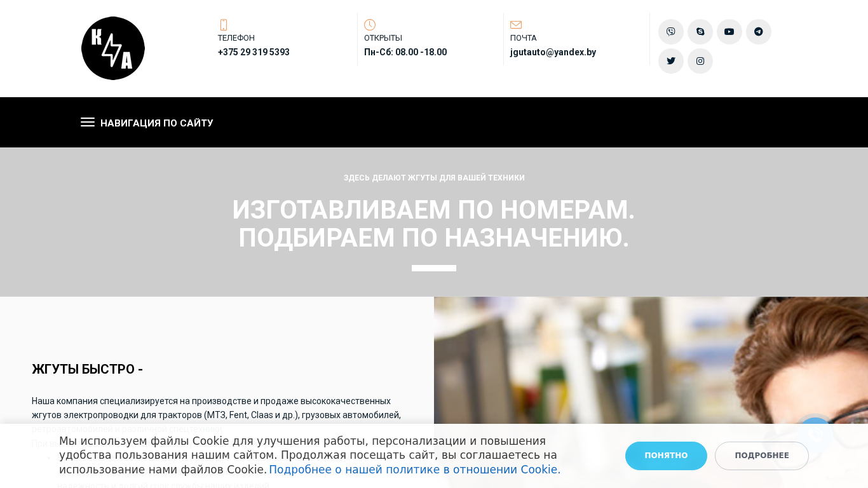This screenshot has height=488, width=868.
Task: Click the email jgutauto@yandex.by
Action: tap(553, 52)
